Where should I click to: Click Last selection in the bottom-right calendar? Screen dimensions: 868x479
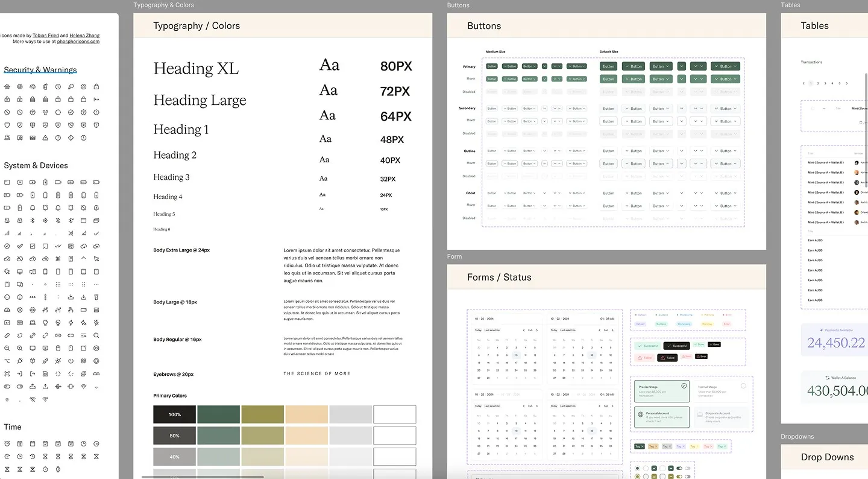point(568,406)
